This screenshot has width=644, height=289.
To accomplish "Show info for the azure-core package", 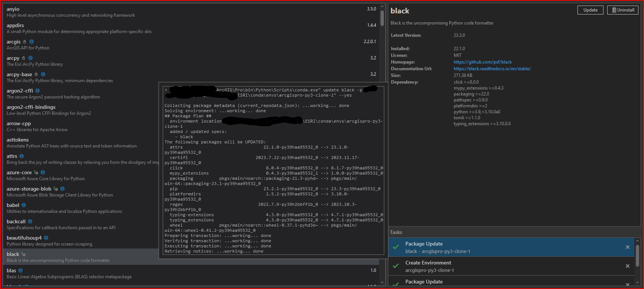I will (43, 172).
